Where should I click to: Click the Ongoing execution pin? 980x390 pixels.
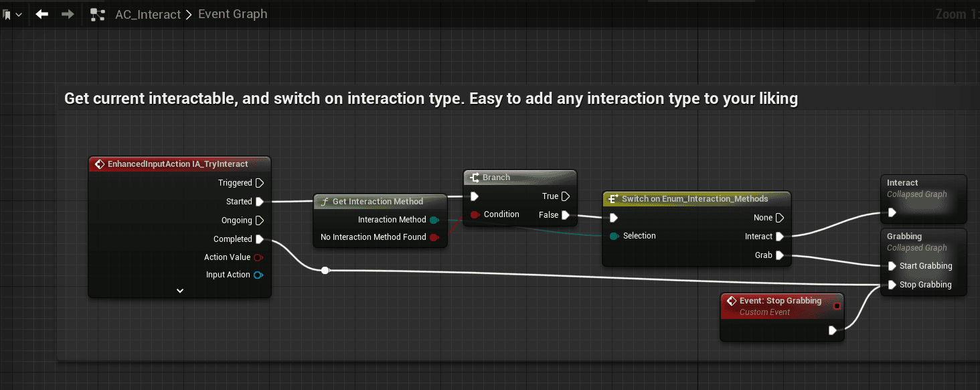pyautogui.click(x=260, y=220)
